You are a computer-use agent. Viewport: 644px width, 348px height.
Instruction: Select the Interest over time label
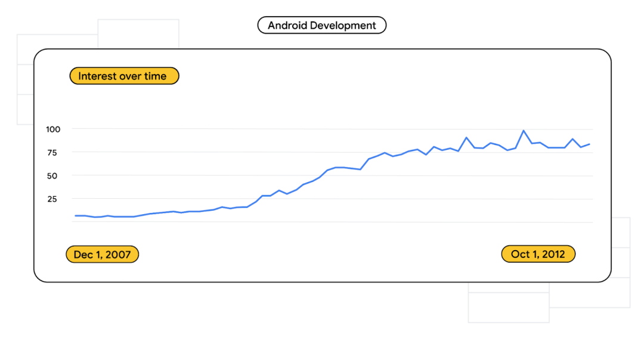[x=124, y=76]
